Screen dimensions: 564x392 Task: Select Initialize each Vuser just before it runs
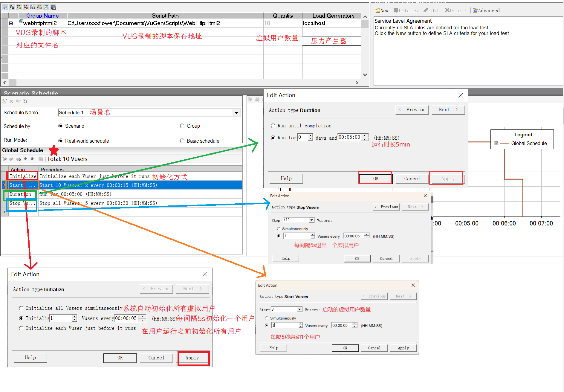coord(21,328)
